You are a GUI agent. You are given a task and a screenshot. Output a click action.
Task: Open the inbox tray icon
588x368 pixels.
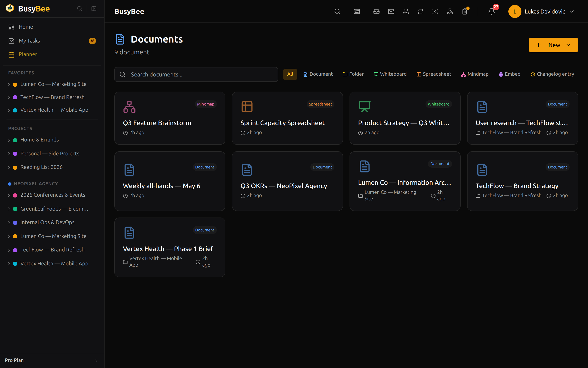[376, 11]
